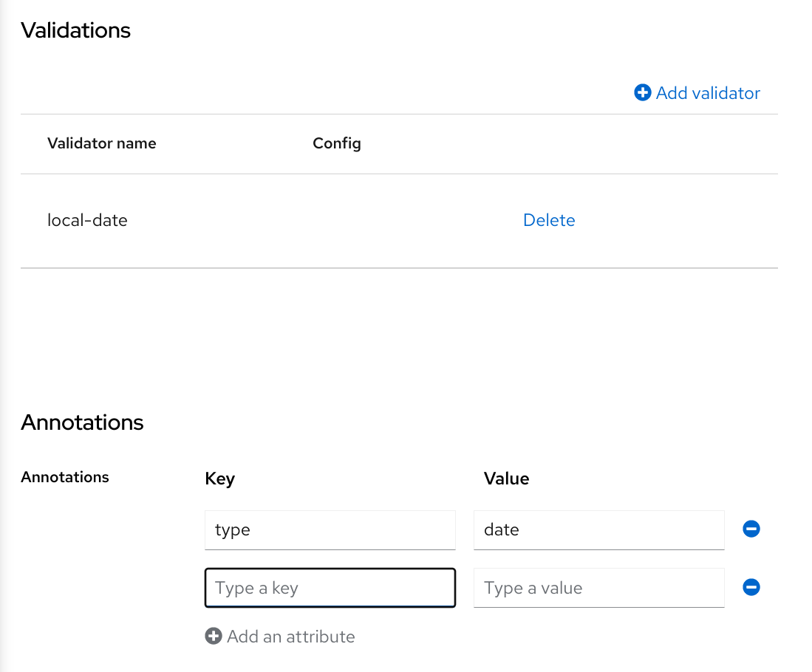Click the Add validator link
The image size is (812, 672).
pos(708,92)
